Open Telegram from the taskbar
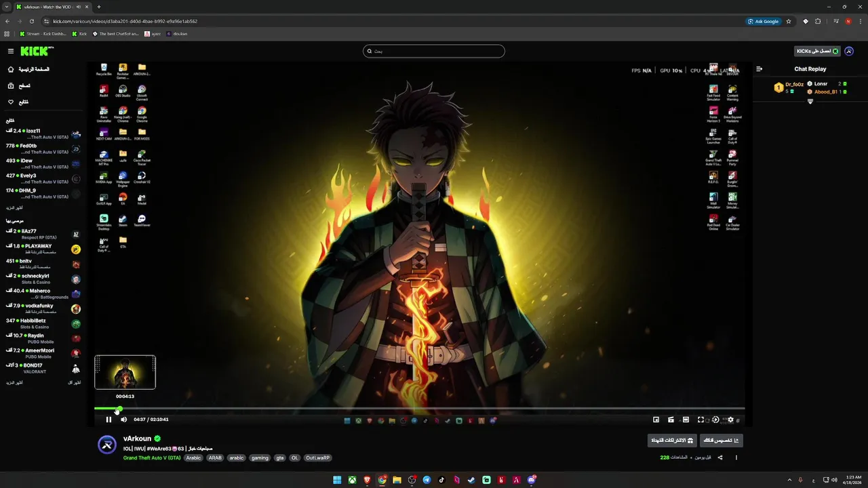 pyautogui.click(x=427, y=480)
